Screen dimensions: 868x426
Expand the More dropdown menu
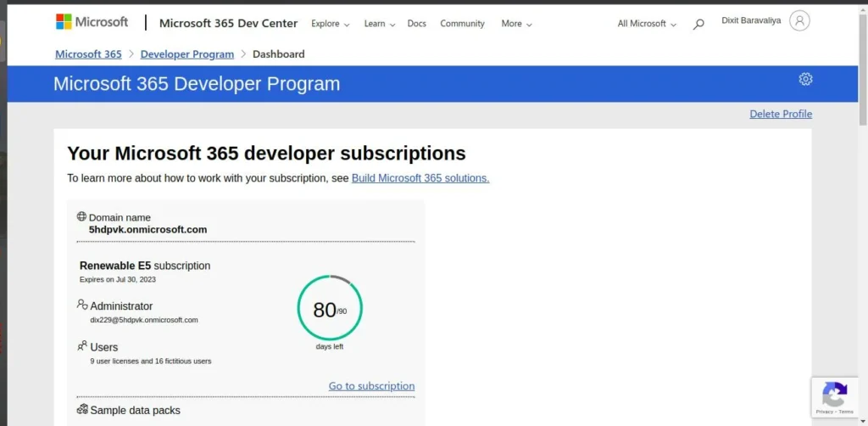pos(516,24)
